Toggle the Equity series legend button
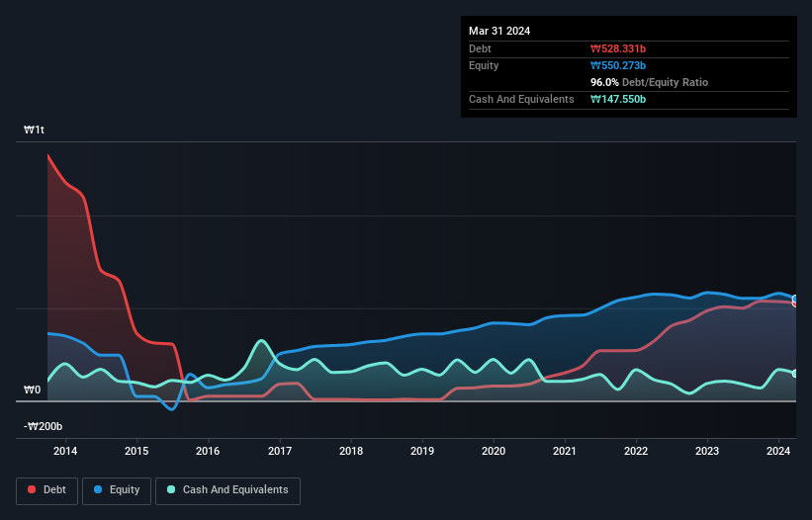This screenshot has width=812, height=520. click(117, 490)
